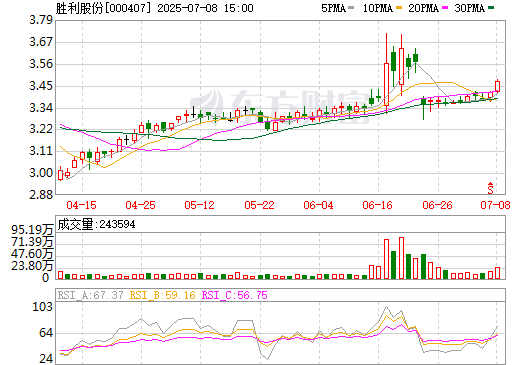Click the 3.79 top price axis label
Viewport: 520px width, 365px height.
(x=41, y=20)
